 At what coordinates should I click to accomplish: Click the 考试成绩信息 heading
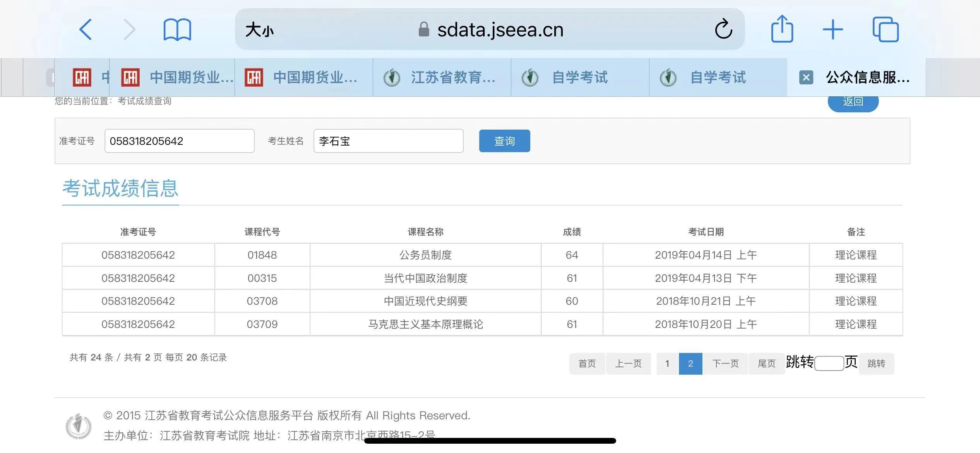pyautogui.click(x=120, y=189)
